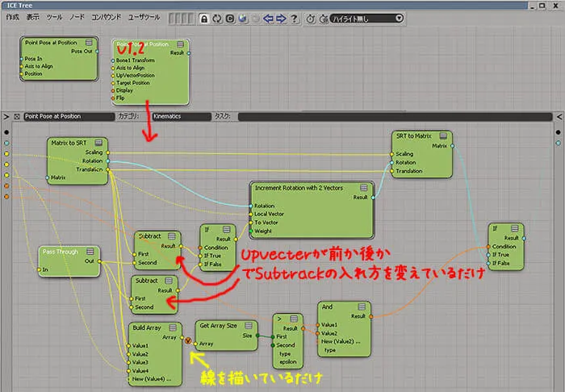The height and width of the screenshot is (392, 565).
Task: Collapse the compound view X box
Action: [17, 117]
